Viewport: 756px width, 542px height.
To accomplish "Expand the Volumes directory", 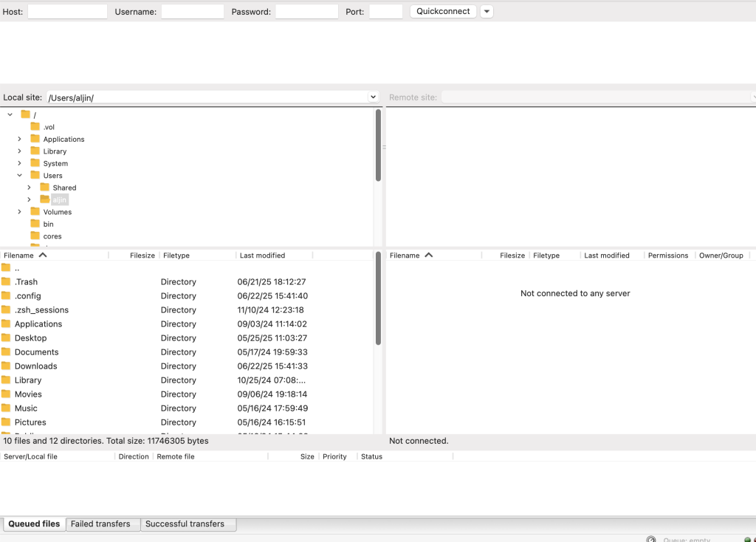I will click(x=18, y=212).
